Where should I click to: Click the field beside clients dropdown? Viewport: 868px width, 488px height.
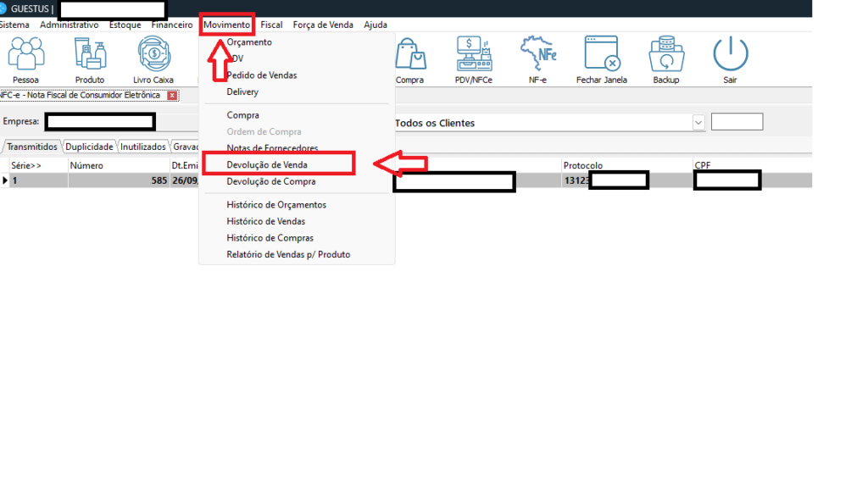tap(737, 122)
